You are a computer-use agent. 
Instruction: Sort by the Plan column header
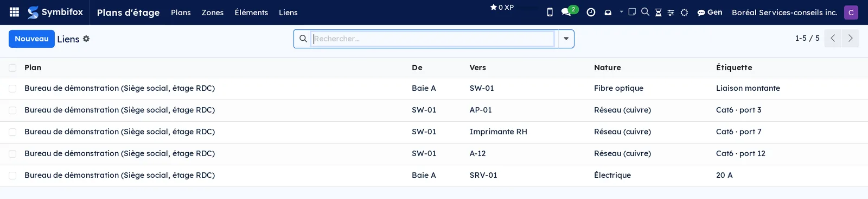click(33, 67)
